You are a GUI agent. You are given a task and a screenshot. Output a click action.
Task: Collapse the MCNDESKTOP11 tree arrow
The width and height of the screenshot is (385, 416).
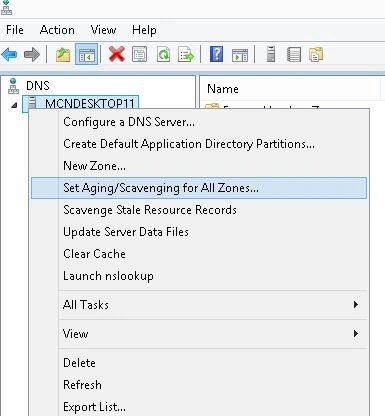pyautogui.click(x=14, y=105)
